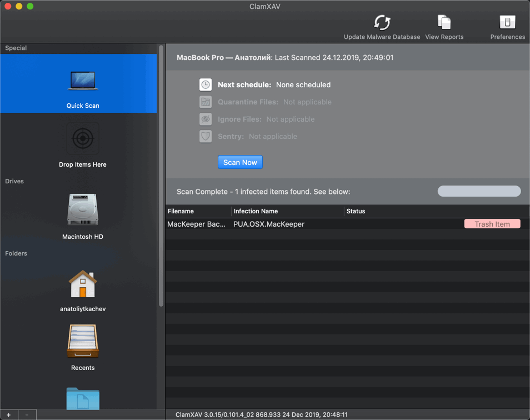Screen dimensions: 530x420
Task: Click the Next schedule clock icon
Action: pos(206,85)
